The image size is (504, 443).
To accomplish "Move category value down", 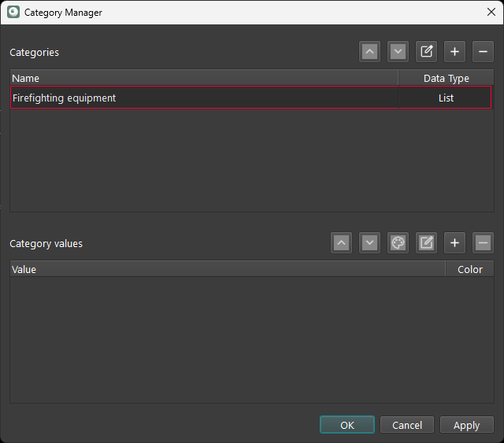I will [x=369, y=243].
